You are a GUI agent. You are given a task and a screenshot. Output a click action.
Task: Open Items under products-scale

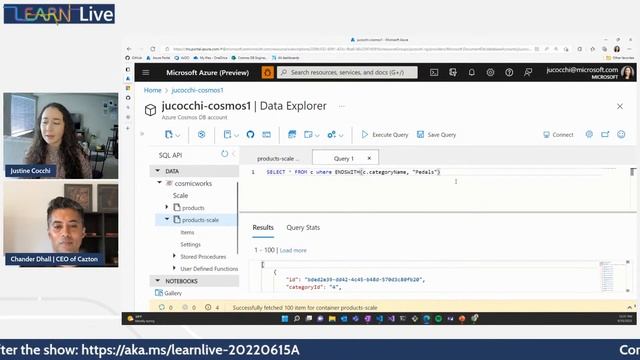(x=187, y=232)
